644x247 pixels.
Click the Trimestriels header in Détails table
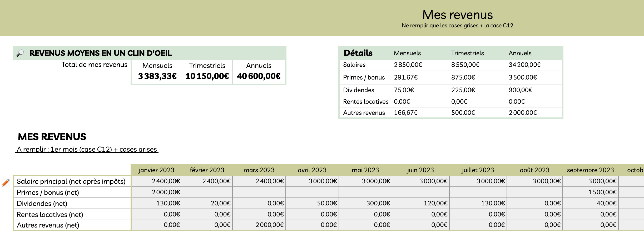coord(468,53)
